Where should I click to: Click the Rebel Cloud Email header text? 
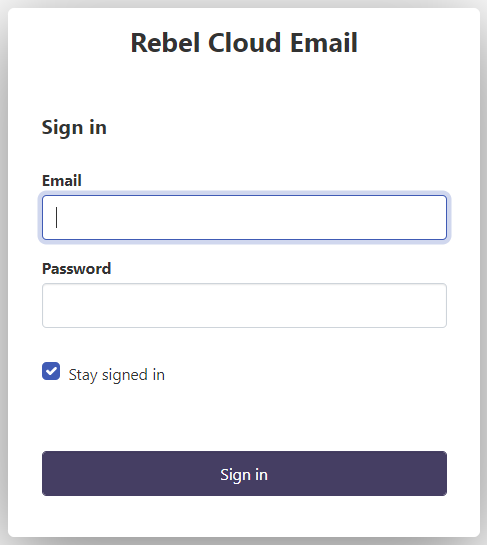244,43
